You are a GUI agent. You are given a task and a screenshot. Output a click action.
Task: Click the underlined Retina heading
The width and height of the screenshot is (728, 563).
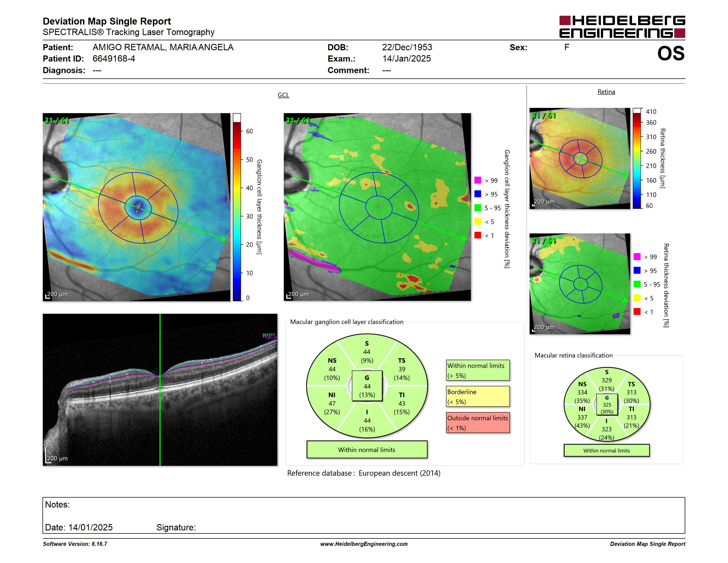coord(606,92)
